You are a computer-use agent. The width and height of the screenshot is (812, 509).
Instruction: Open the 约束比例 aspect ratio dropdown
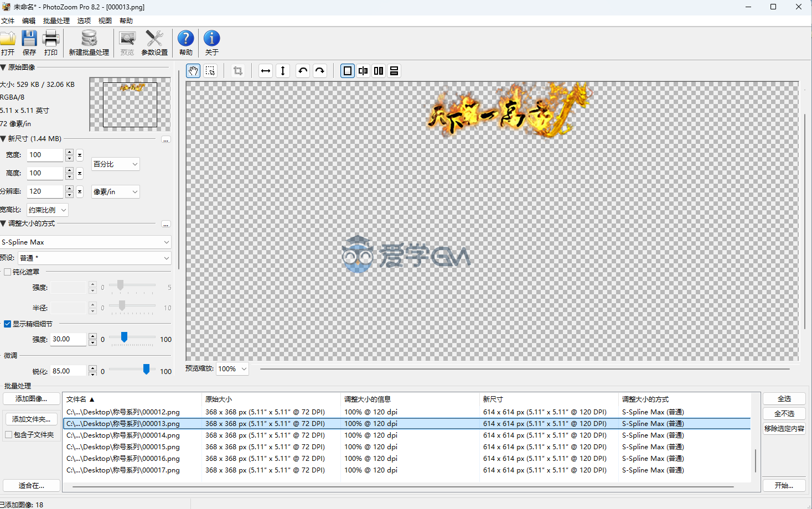click(48, 210)
